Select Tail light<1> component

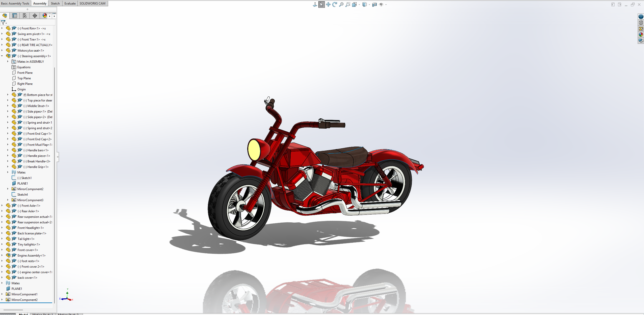(x=26, y=239)
